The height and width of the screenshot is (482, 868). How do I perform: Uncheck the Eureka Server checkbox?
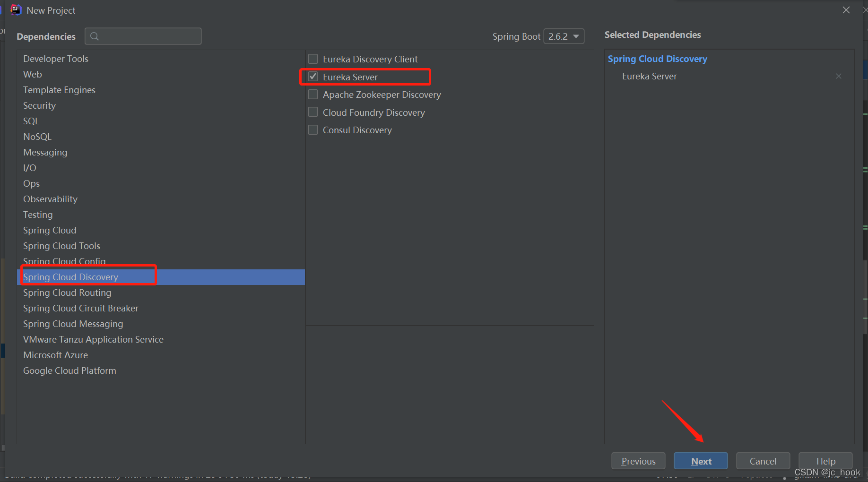point(313,77)
